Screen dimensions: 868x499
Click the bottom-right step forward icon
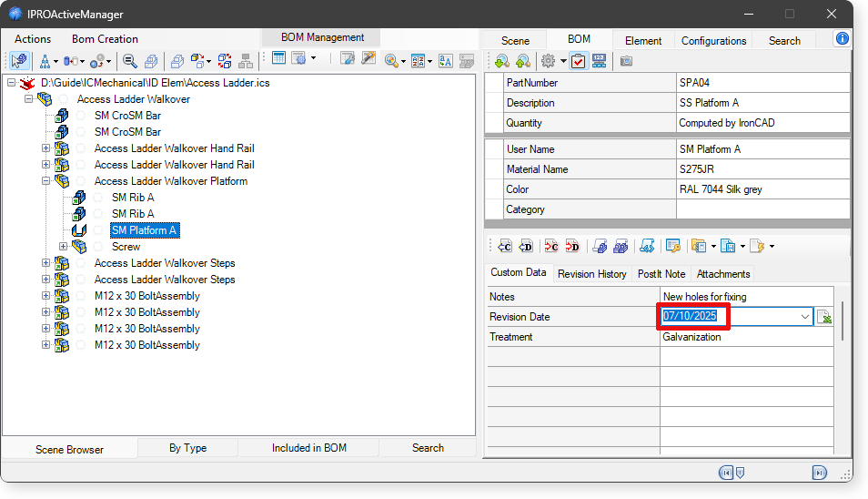(x=819, y=473)
